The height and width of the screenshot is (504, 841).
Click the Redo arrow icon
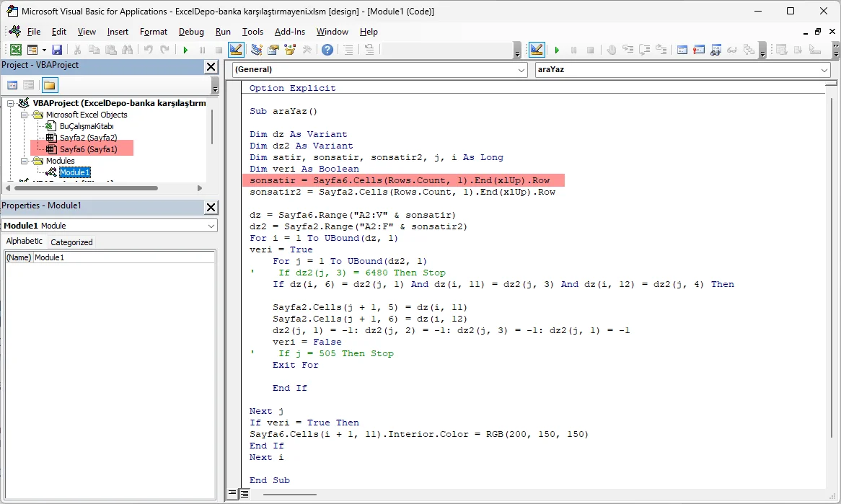tap(165, 50)
